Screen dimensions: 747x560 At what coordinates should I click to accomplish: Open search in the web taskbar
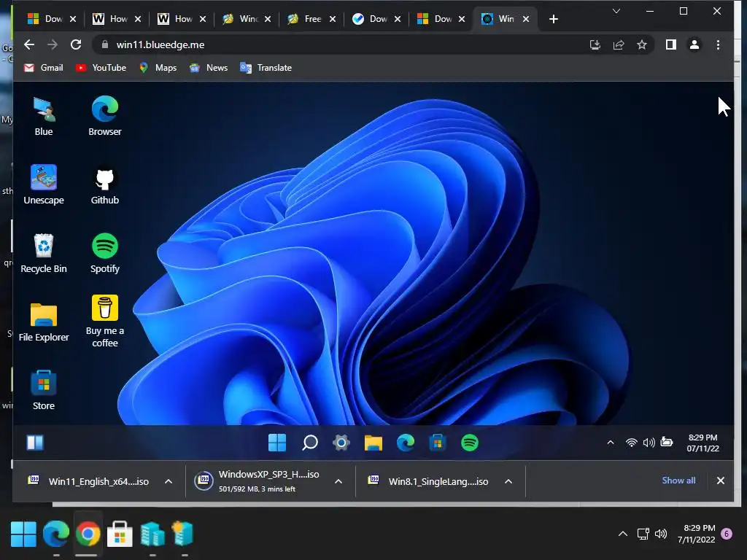coord(310,443)
